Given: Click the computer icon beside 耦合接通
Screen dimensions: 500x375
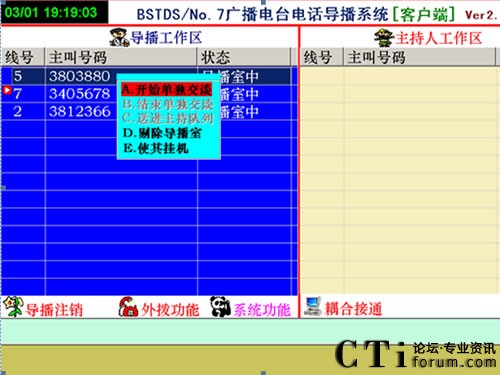Looking at the screenshot, I should [x=312, y=306].
